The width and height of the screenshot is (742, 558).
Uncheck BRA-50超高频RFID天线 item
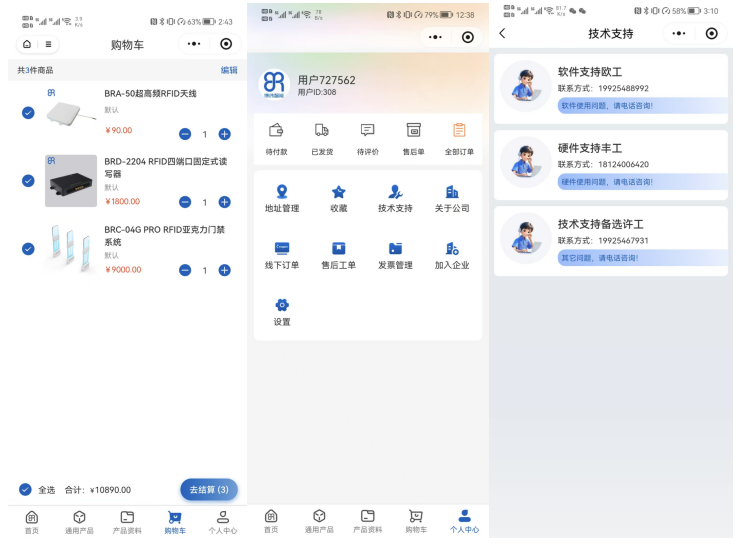pos(28,113)
